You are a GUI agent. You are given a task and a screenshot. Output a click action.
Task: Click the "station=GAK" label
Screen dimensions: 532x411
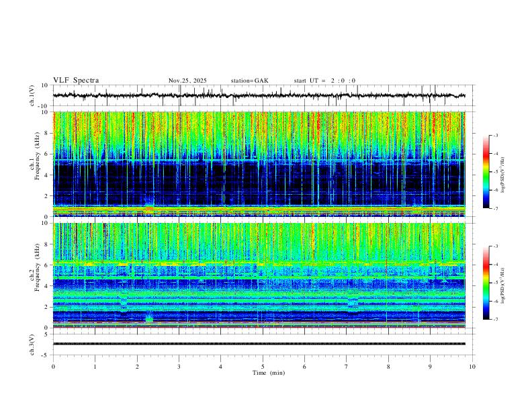pyautogui.click(x=250, y=81)
